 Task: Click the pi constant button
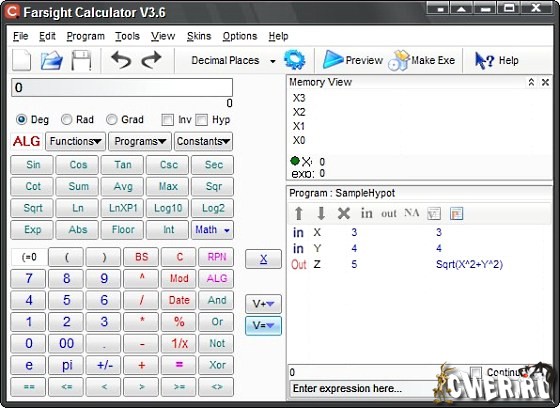(66, 365)
